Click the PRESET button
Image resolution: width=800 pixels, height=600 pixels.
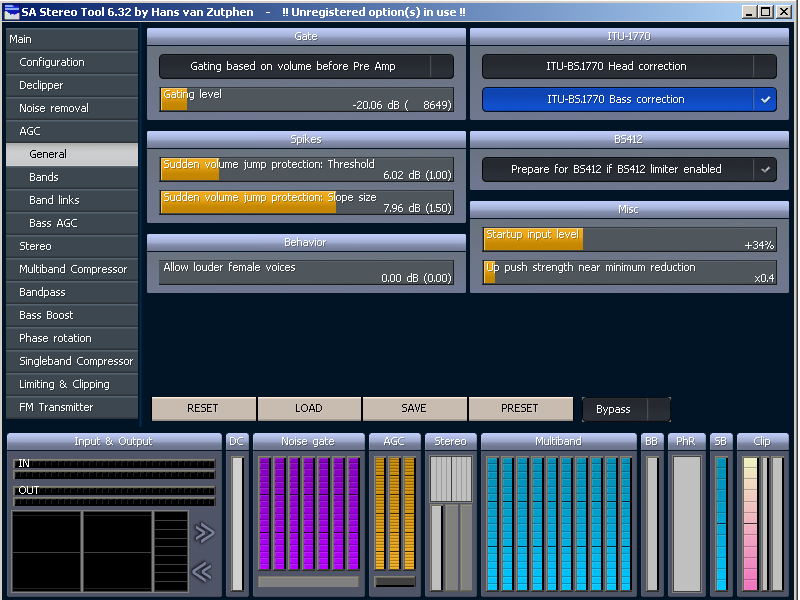tap(520, 409)
